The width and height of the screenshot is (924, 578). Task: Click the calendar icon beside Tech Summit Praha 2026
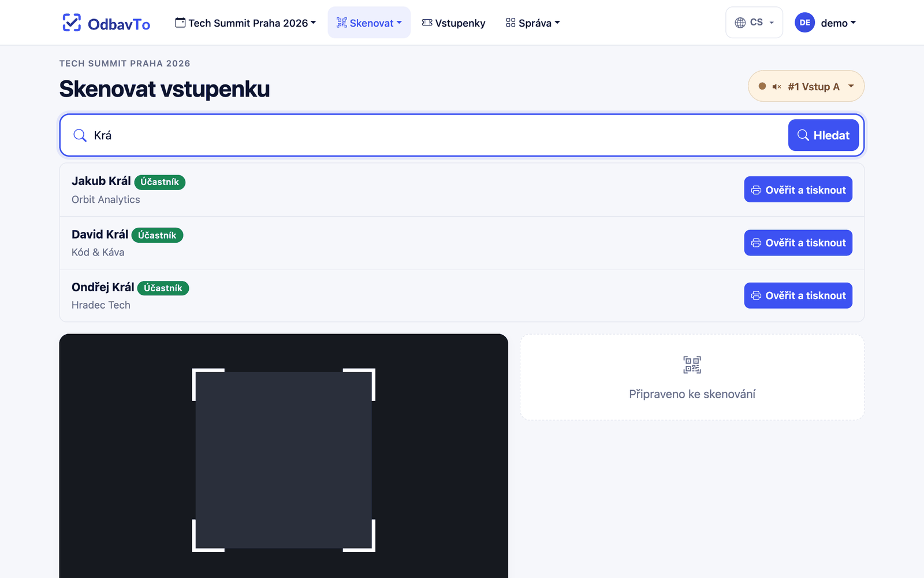[x=180, y=23]
